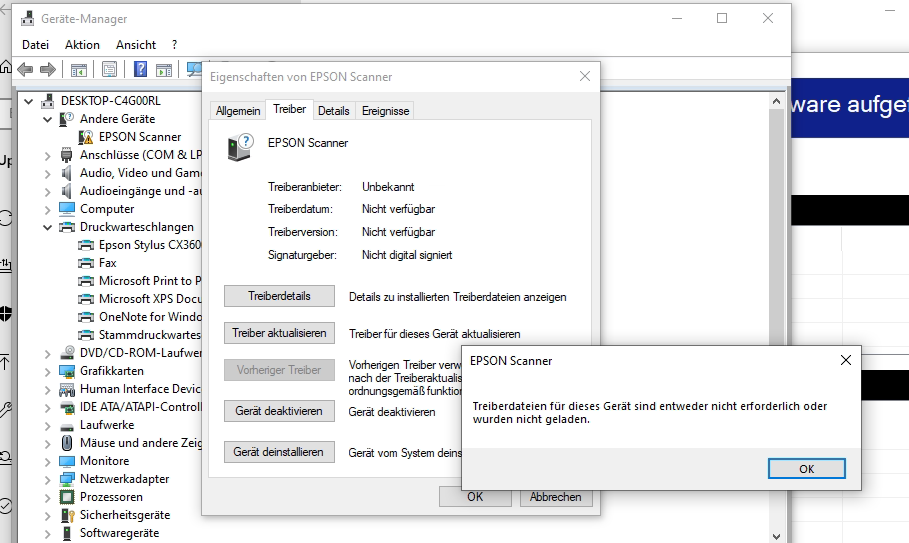Go back with the toolbar left arrow
The width and height of the screenshot is (909, 543).
(25, 70)
